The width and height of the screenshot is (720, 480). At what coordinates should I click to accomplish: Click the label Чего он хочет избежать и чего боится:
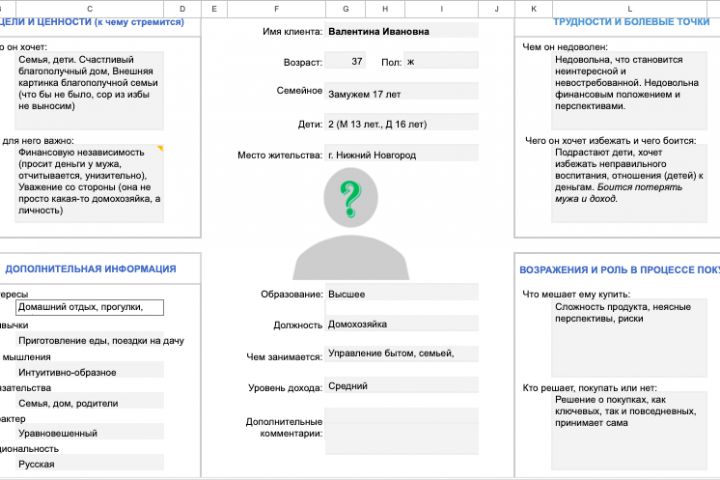[x=611, y=140]
